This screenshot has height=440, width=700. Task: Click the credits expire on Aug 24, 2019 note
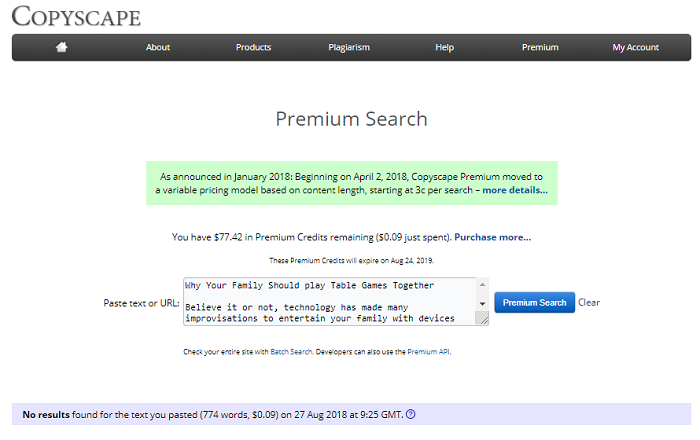coord(351,261)
